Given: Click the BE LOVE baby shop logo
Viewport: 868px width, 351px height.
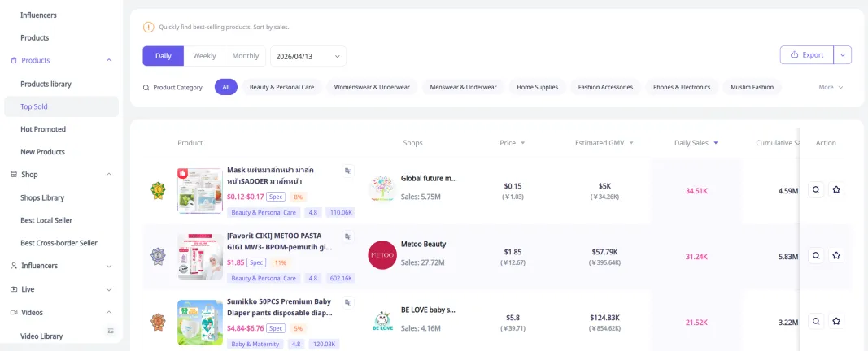Looking at the screenshot, I should (x=382, y=321).
